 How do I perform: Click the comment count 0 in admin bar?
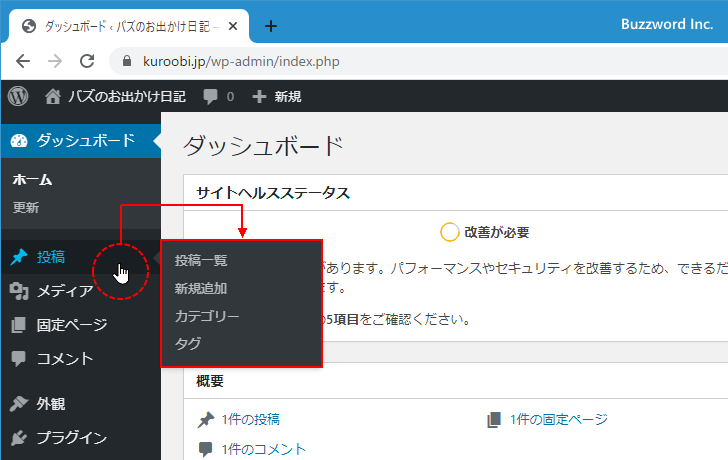(x=230, y=97)
